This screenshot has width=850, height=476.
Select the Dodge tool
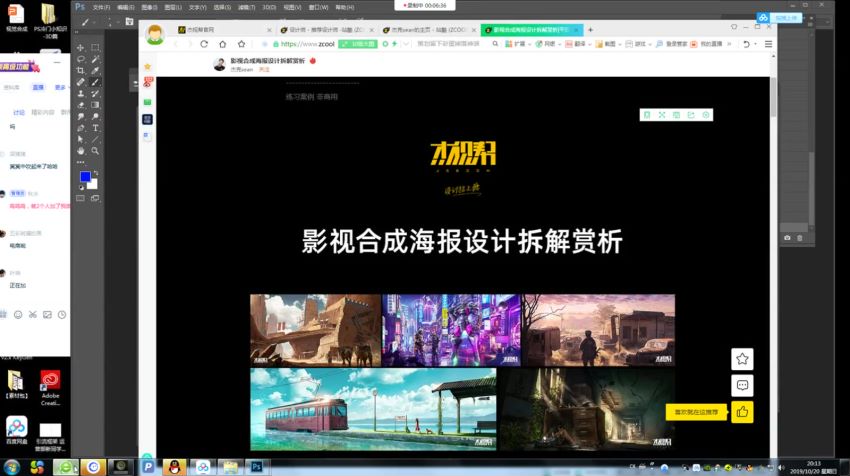[x=95, y=116]
